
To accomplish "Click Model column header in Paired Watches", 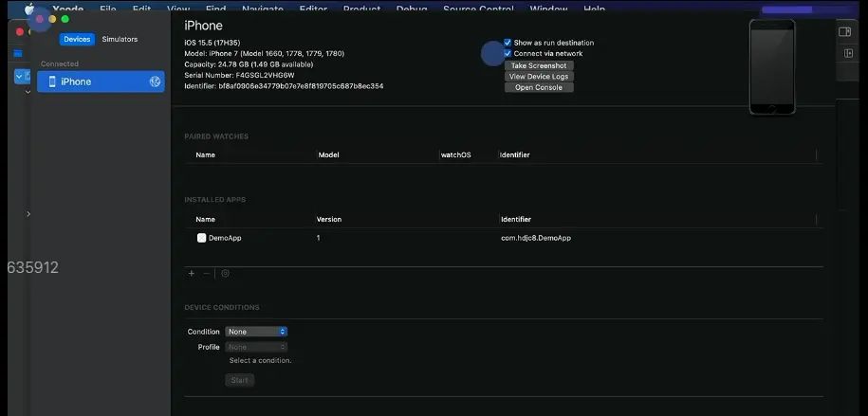I will coord(329,154).
